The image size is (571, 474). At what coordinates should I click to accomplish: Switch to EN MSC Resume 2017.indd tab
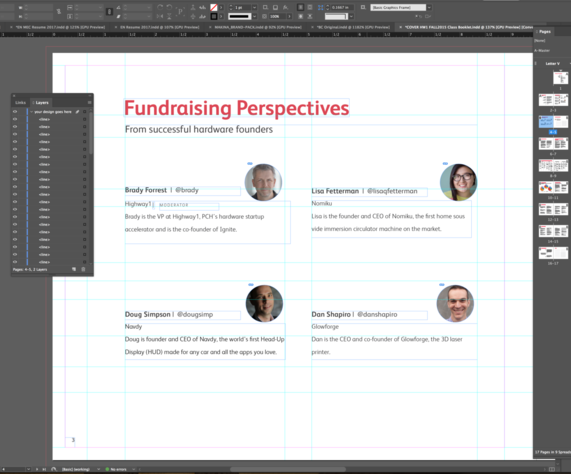(x=60, y=27)
